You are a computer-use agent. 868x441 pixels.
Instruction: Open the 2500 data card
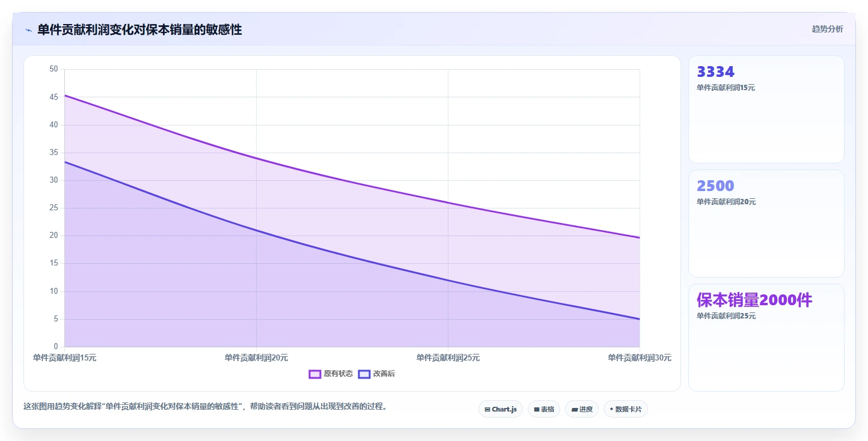pos(766,224)
